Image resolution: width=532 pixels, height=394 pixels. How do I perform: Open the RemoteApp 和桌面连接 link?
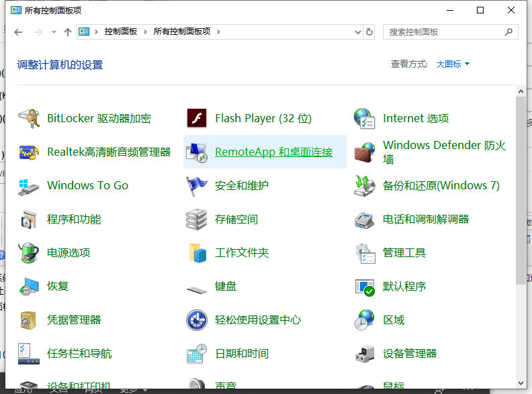273,152
